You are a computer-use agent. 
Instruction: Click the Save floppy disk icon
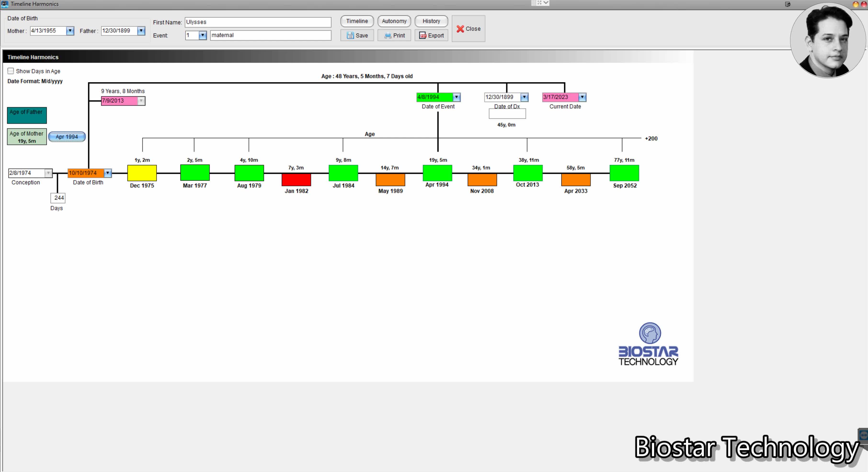pyautogui.click(x=350, y=35)
